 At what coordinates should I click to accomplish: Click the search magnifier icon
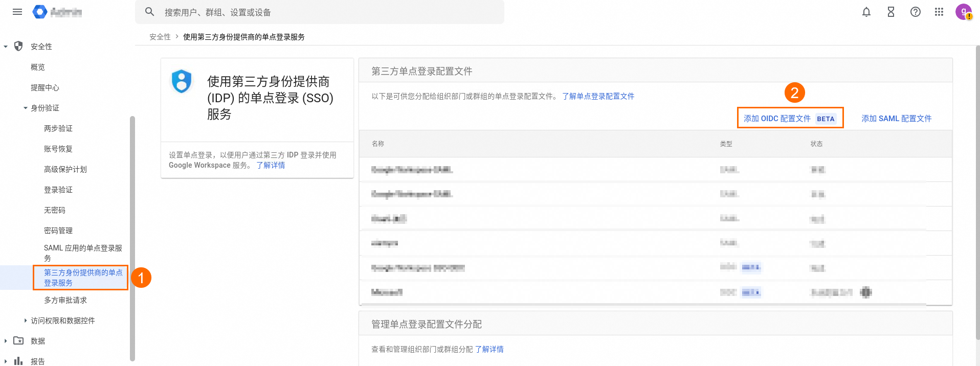click(x=149, y=12)
